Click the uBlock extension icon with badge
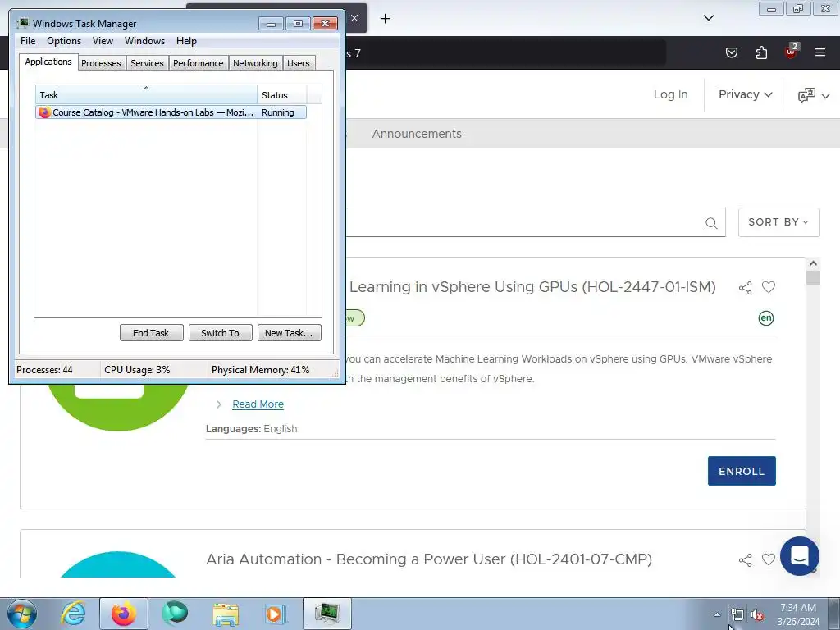 (x=792, y=51)
